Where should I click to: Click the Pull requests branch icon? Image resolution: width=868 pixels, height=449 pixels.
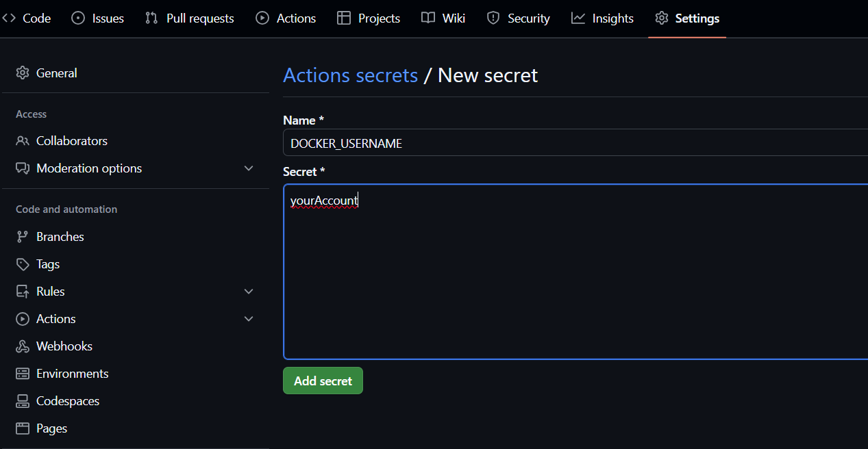tap(152, 18)
